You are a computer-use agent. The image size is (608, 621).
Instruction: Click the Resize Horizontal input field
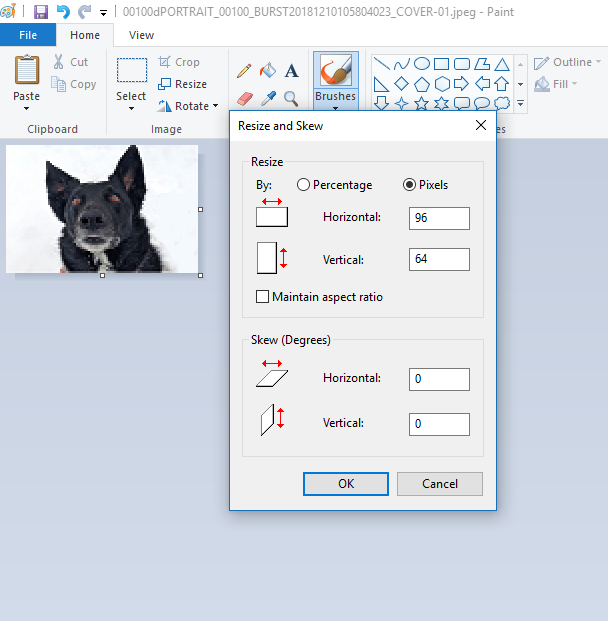point(439,218)
